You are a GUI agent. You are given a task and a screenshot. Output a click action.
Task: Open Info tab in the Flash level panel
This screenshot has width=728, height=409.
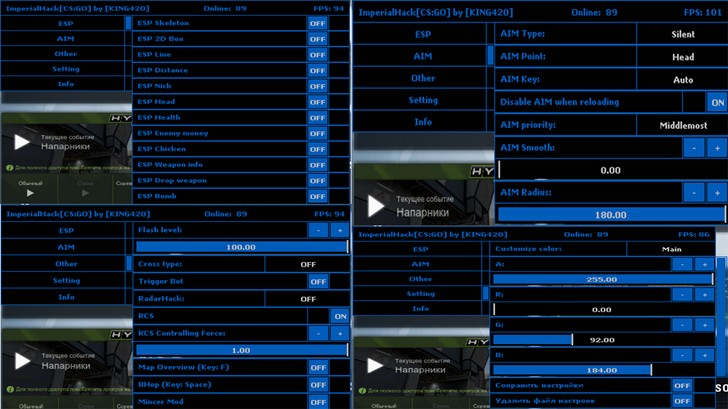(64, 297)
